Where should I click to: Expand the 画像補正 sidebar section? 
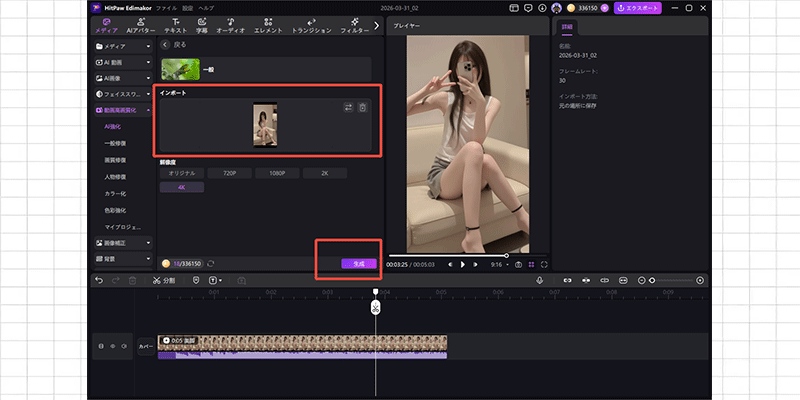(123, 243)
